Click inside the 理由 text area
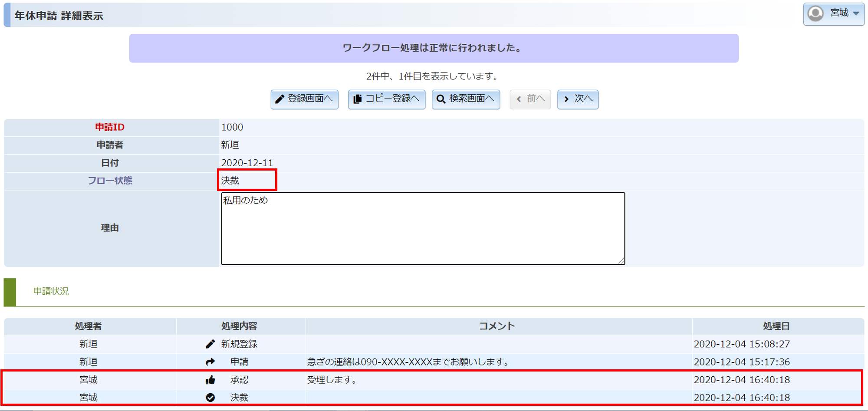Viewport: 868px width, 411px height. 423,229
